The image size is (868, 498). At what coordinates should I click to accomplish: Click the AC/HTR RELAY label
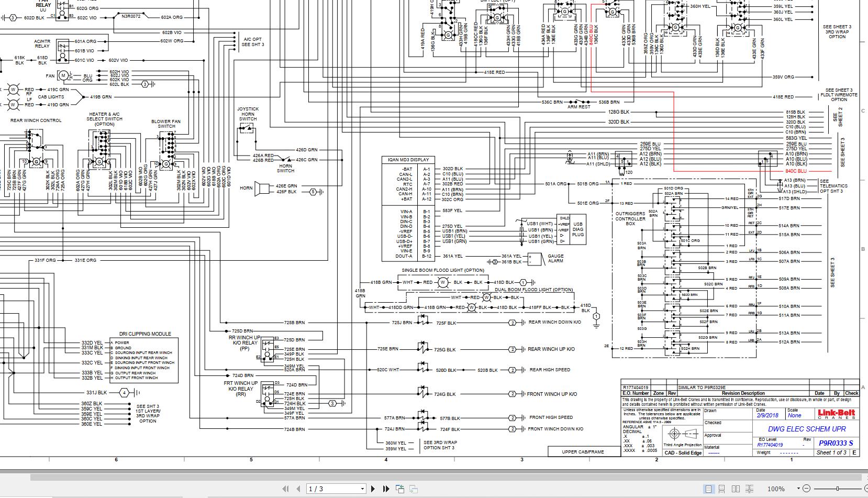[42, 43]
